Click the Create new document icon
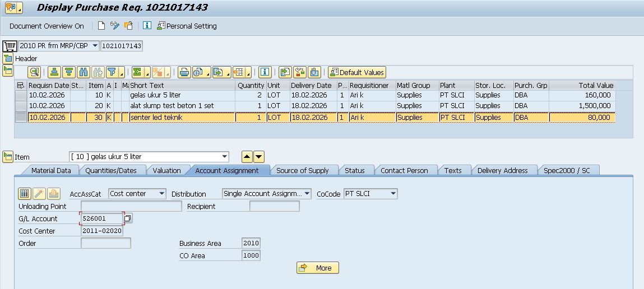 pyautogui.click(x=101, y=26)
